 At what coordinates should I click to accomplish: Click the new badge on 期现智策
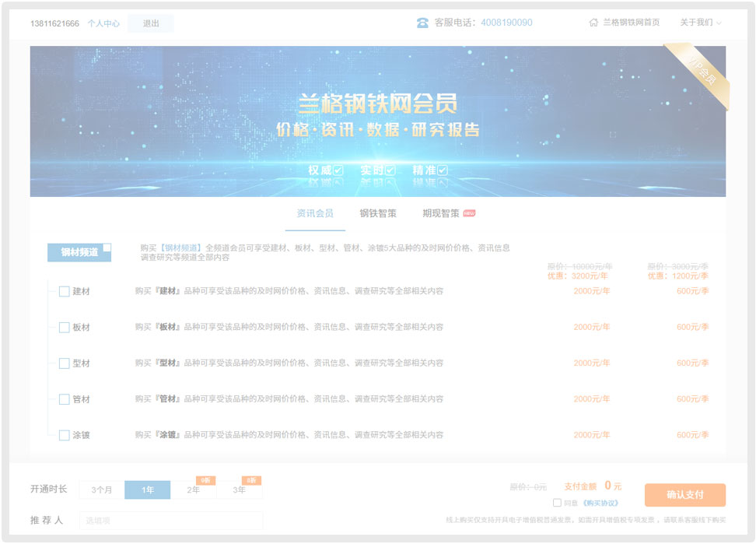click(x=469, y=213)
